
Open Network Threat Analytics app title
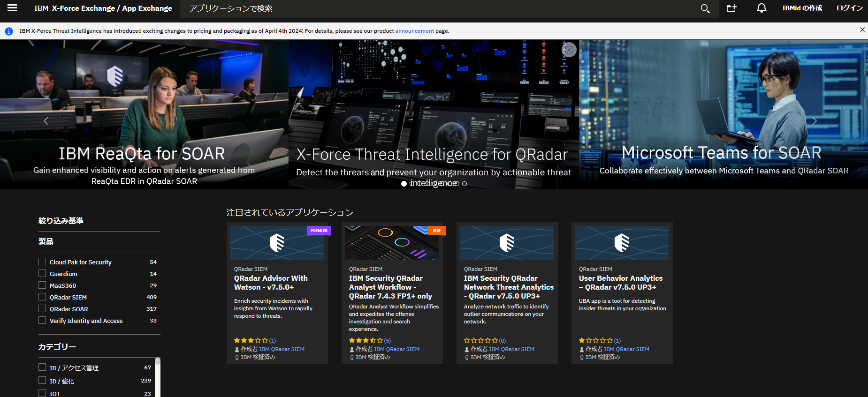pos(509,287)
